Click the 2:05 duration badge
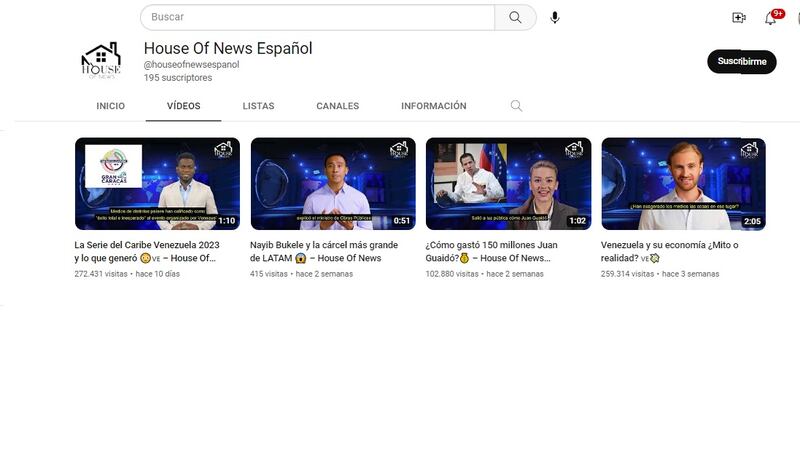 point(752,221)
